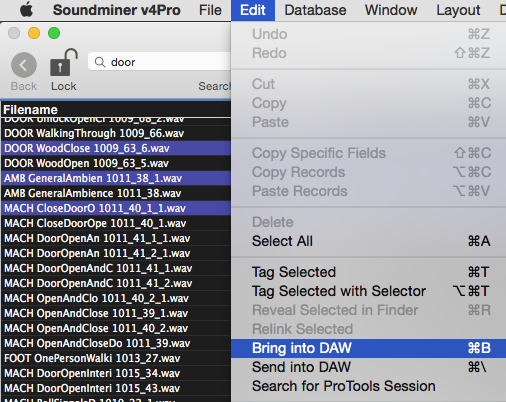
Task: Select DOOR WoodOpen 1009_63_5.wav row
Action: click(115, 163)
